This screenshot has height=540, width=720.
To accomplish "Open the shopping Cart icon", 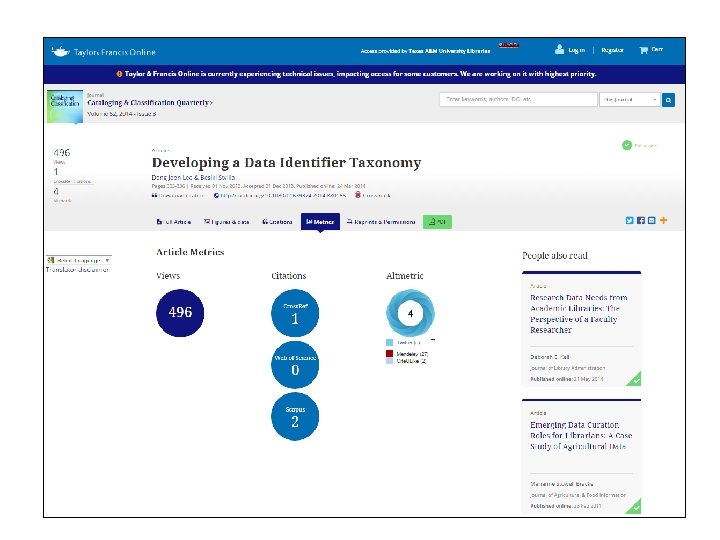I will (x=643, y=50).
